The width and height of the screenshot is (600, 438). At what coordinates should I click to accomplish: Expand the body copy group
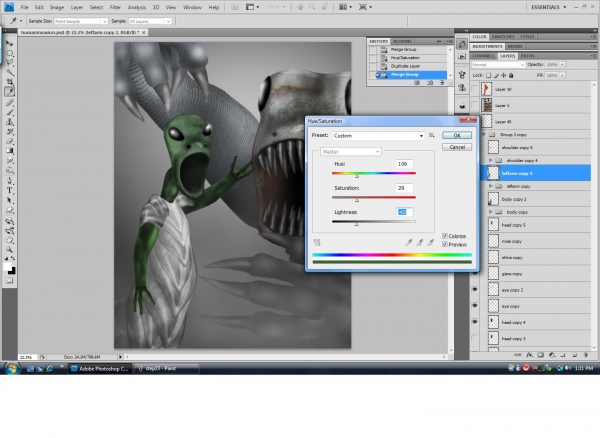tap(491, 212)
